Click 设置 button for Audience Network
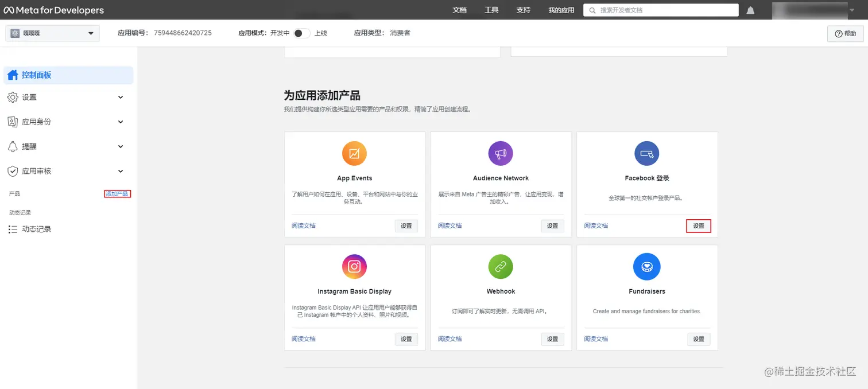 pyautogui.click(x=553, y=226)
